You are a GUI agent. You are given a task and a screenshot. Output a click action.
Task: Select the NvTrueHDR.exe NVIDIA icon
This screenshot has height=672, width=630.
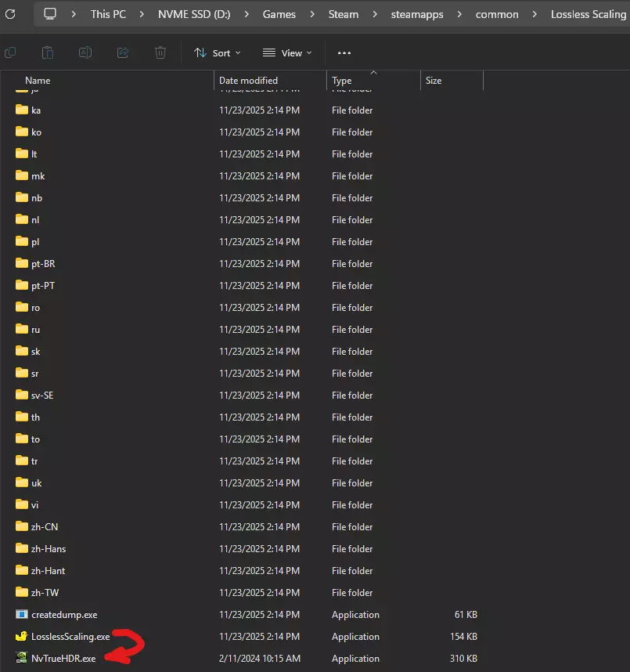click(x=21, y=658)
